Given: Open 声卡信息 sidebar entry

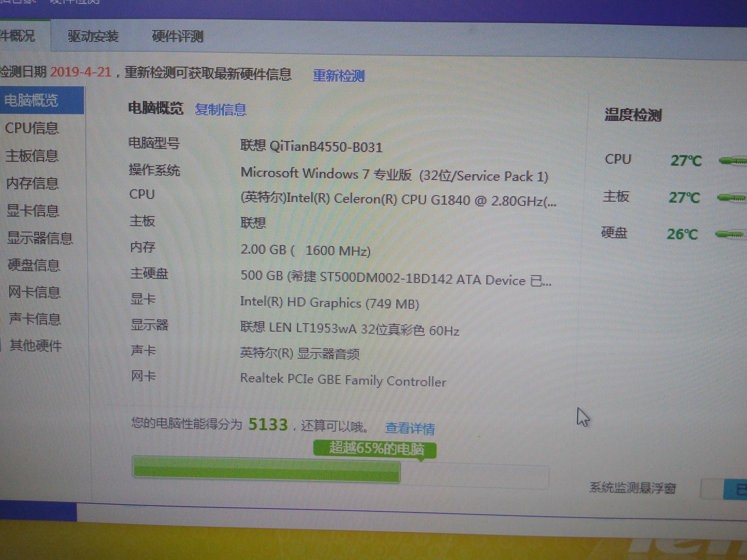Looking at the screenshot, I should pyautogui.click(x=35, y=319).
